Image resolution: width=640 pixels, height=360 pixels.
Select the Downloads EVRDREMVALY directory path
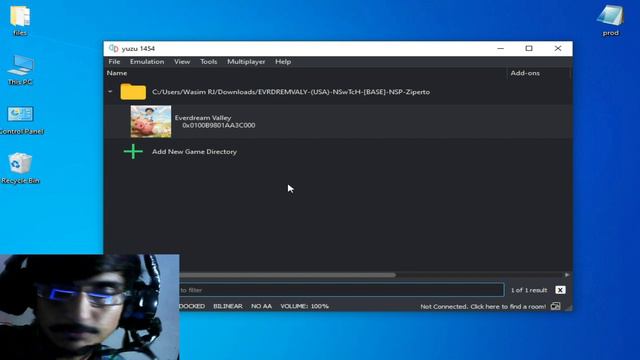291,92
